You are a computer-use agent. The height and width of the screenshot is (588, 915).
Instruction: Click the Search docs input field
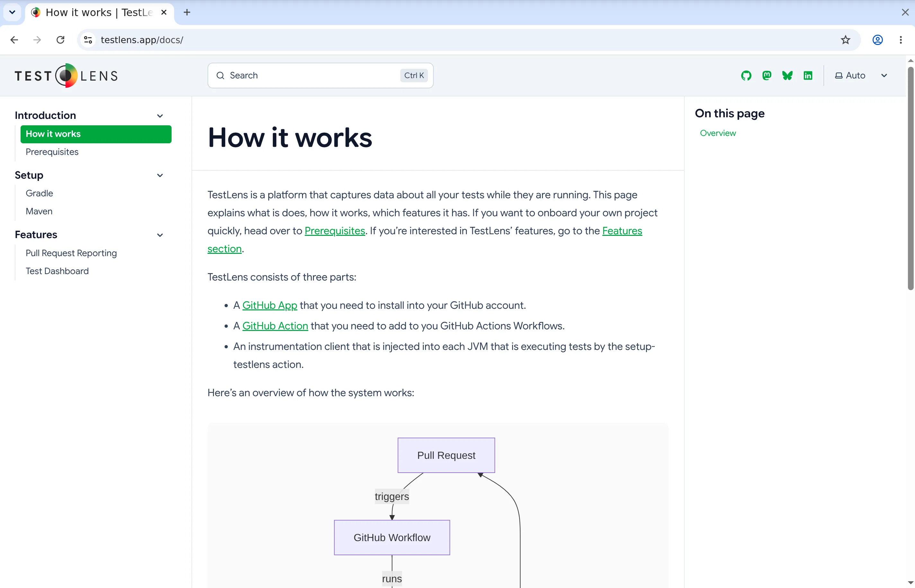point(320,76)
